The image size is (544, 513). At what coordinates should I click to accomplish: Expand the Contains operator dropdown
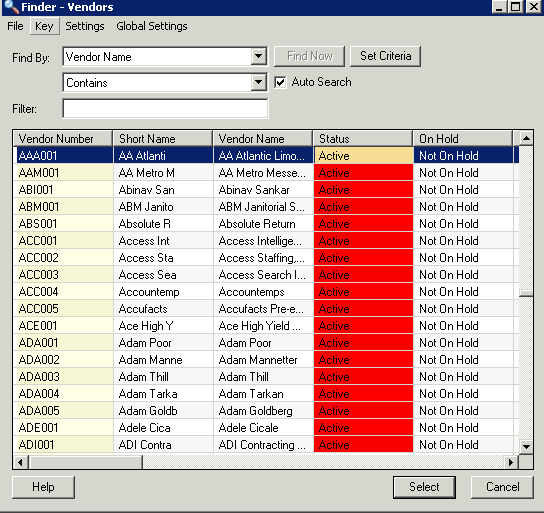coord(258,83)
